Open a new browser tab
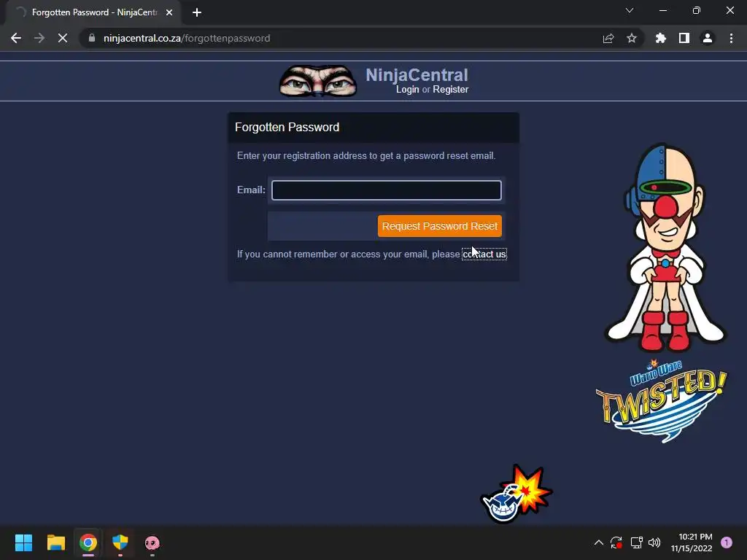747x560 pixels. click(x=197, y=12)
